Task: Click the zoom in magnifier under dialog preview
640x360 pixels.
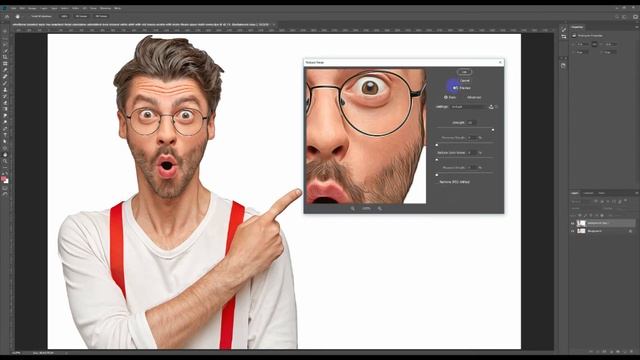Action: pos(380,209)
